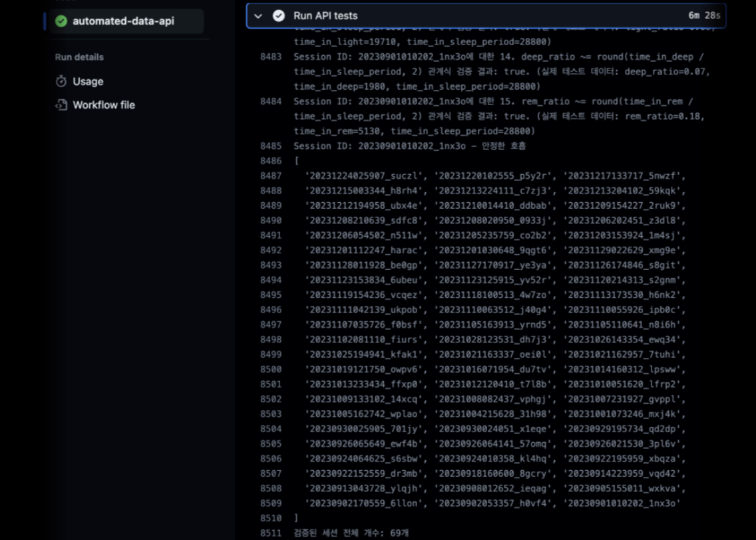Click the green check icon beside automated-data-api
Image resolution: width=756 pixels, height=540 pixels.
pyautogui.click(x=61, y=21)
